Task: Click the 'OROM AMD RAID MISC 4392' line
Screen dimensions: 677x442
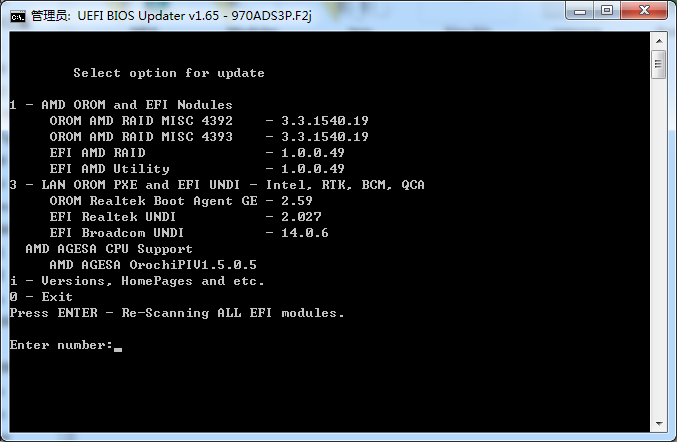Action: 209,121
